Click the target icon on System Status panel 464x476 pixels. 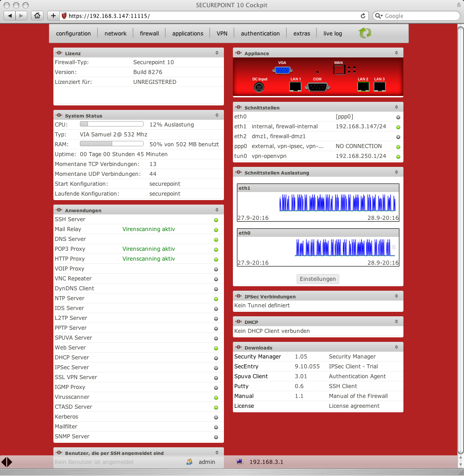pyautogui.click(x=58, y=115)
